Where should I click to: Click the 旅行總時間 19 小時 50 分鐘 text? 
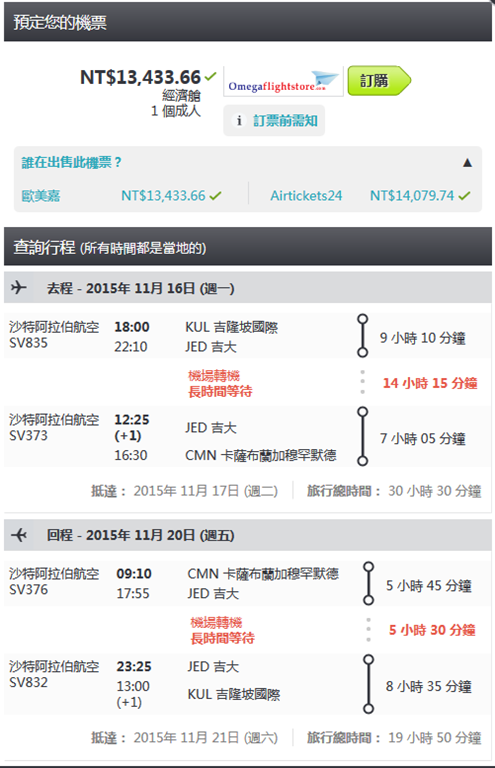point(394,738)
